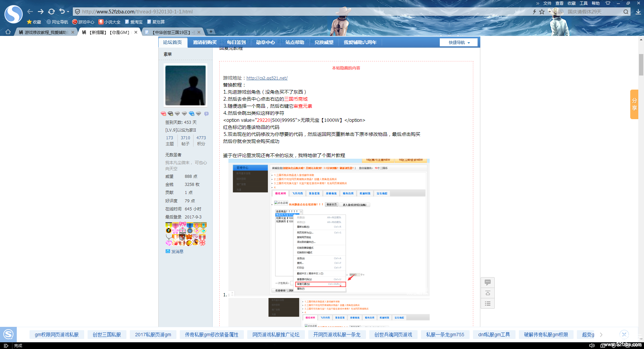Expand the 快捷导航 dropdown

tap(459, 43)
